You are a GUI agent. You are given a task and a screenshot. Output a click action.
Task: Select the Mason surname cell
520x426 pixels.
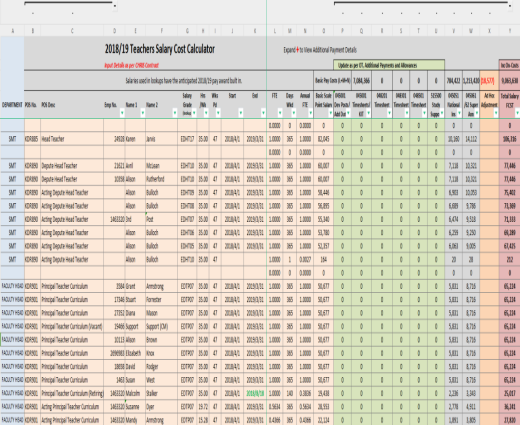coord(162,313)
